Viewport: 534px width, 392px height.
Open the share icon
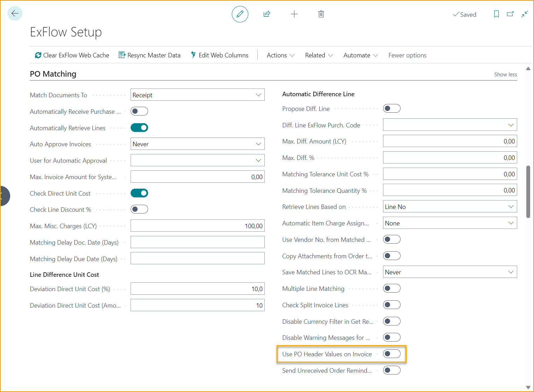click(267, 14)
